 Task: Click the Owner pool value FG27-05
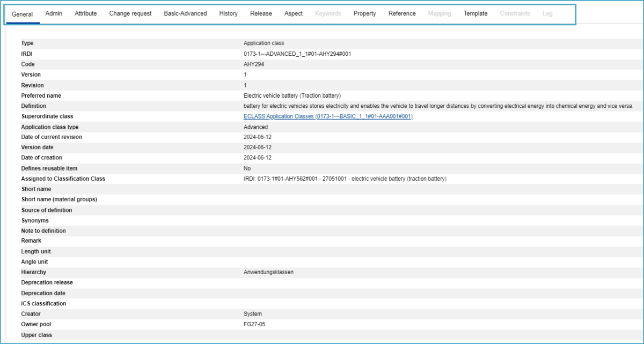tap(254, 325)
